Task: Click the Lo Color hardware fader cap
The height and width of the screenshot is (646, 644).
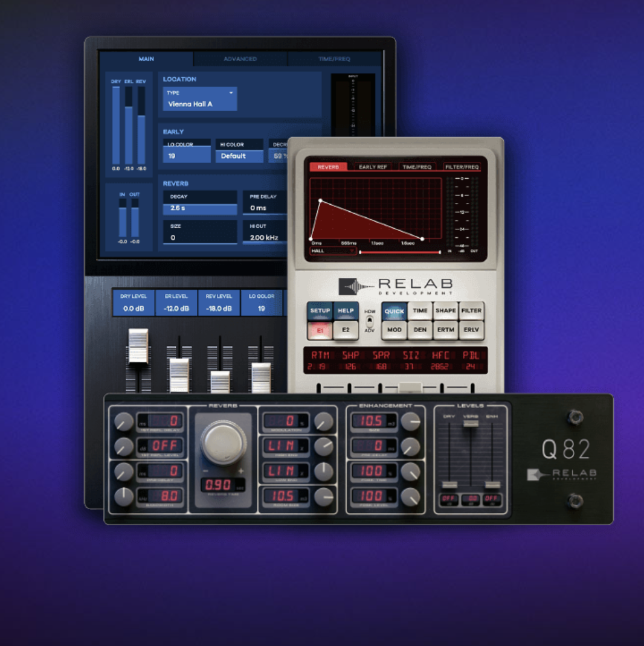Action: [x=261, y=377]
